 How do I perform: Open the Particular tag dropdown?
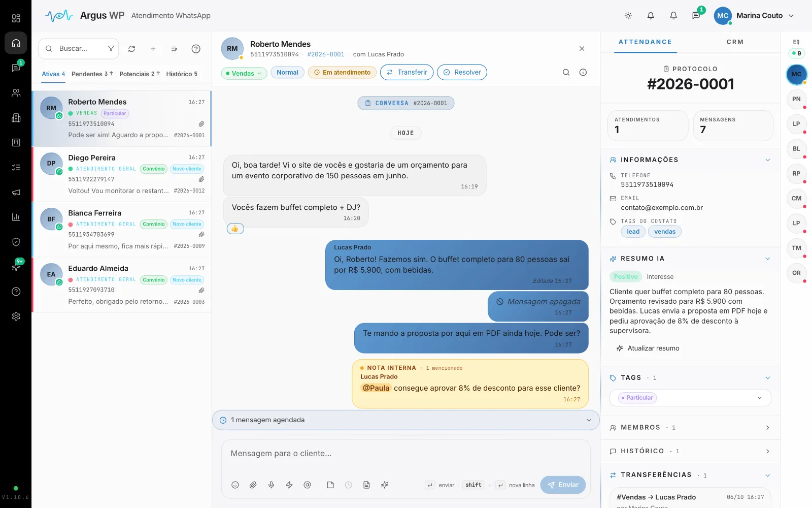click(690, 398)
